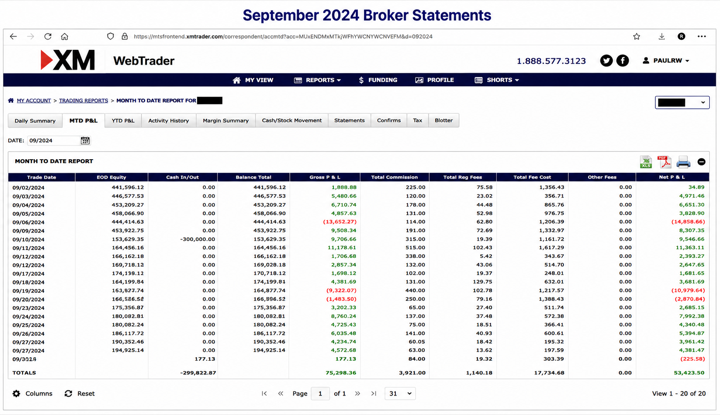Open the REPORTS menu
Image resolution: width=720 pixels, height=415 pixels.
317,80
